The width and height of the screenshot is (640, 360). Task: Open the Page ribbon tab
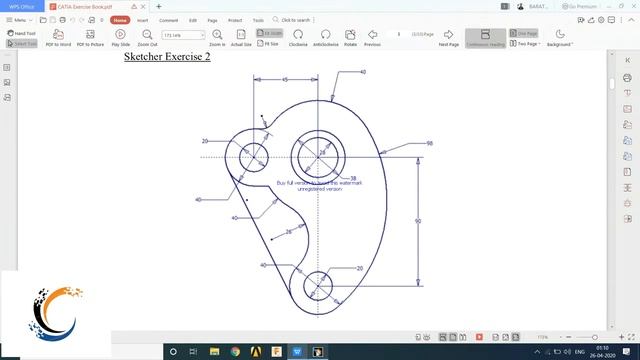coord(212,20)
